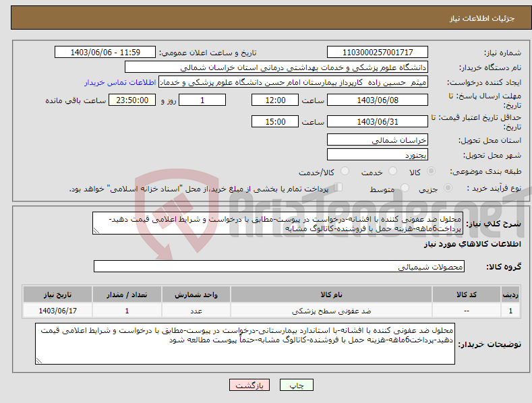Click the واحد شمارش column header
The width and height of the screenshot is (532, 403).
(x=196, y=294)
